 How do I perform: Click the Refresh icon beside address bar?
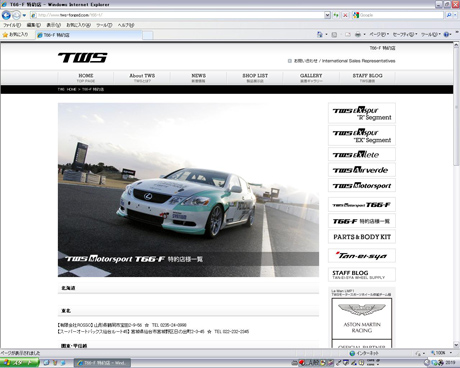tap(336, 15)
